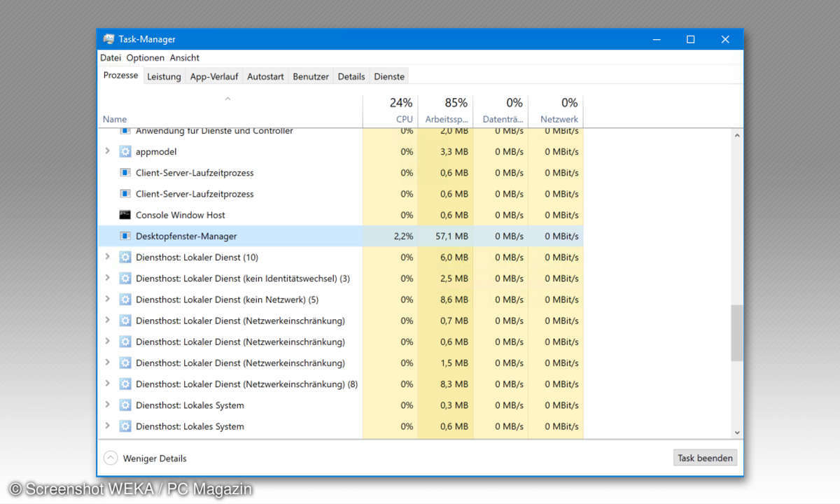
Task: Click the Task beenden button
Action: pos(705,458)
